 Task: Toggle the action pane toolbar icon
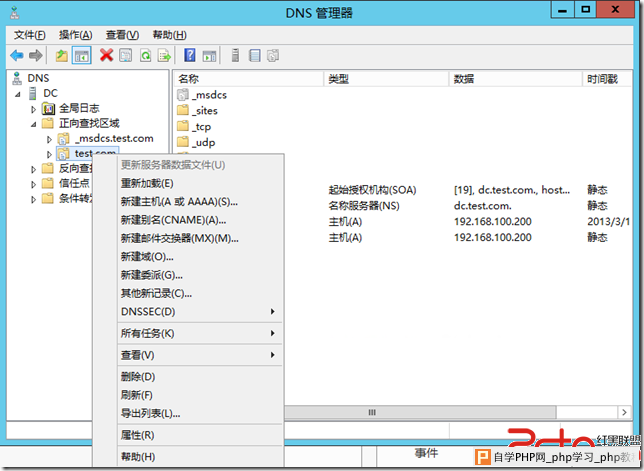click(x=209, y=55)
